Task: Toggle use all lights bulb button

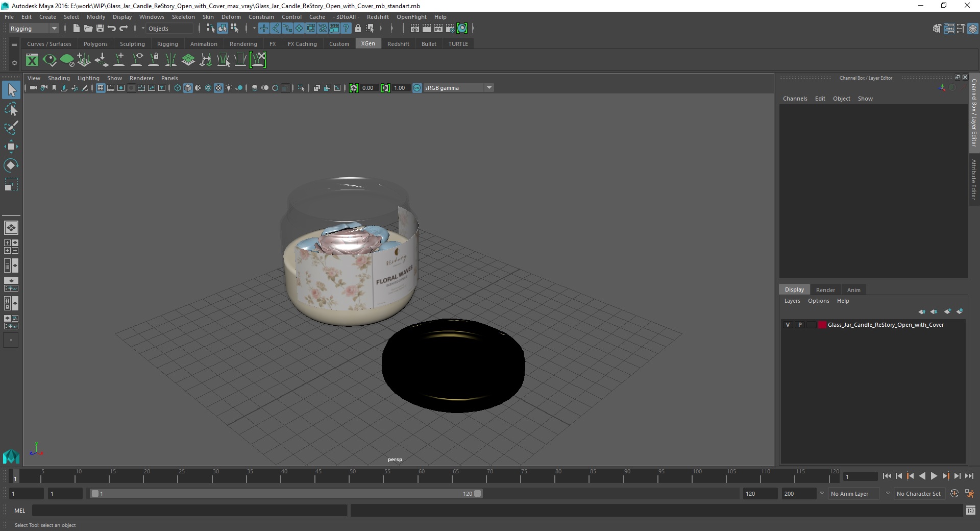Action: click(229, 88)
